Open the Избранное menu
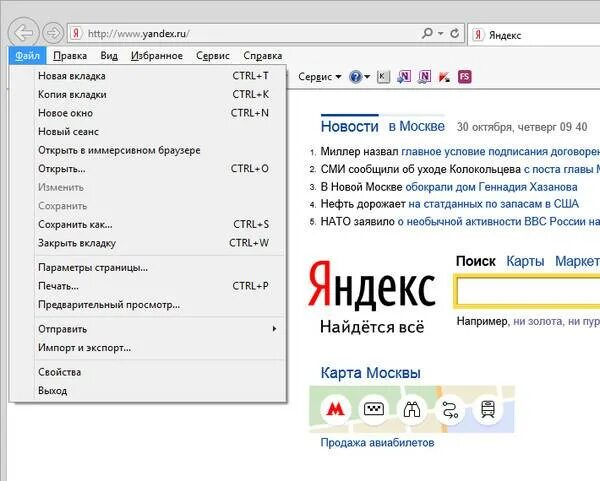Viewport: 600px width, 481px height. coord(157,56)
